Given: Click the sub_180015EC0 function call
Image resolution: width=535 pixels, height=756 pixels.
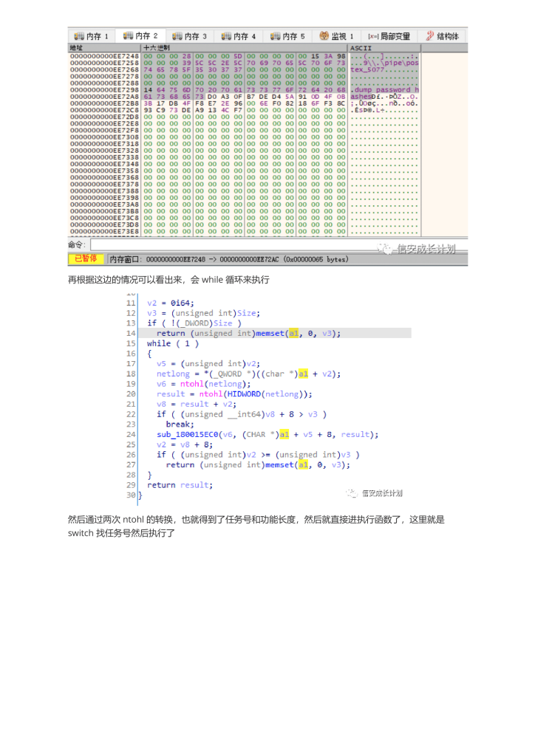Looking at the screenshot, I should [x=267, y=435].
